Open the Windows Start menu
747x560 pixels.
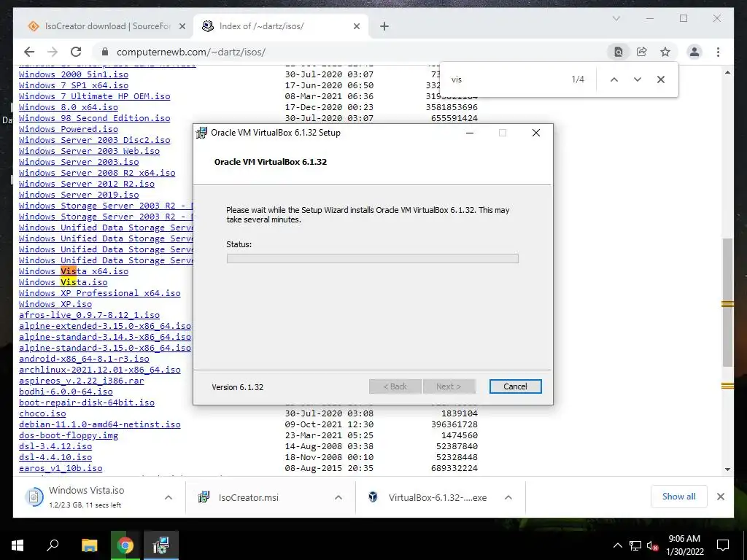(18, 545)
